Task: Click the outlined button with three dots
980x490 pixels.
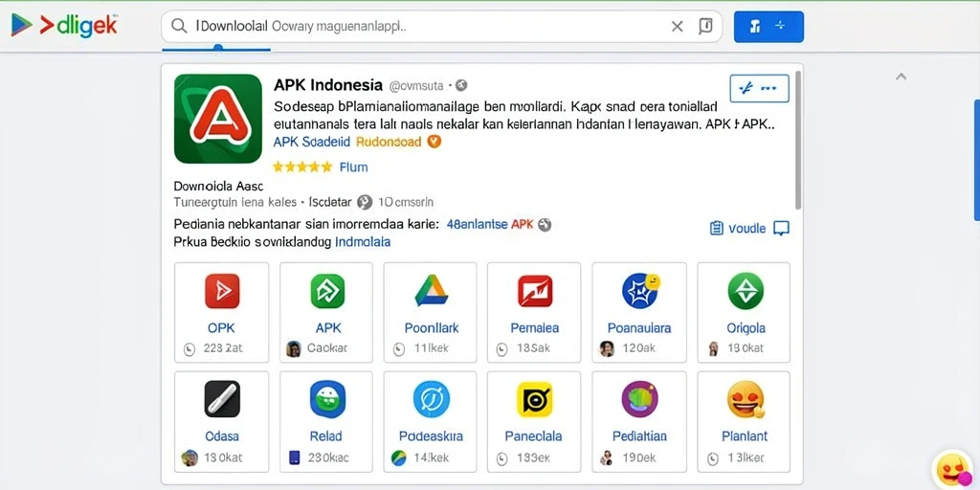Action: [x=759, y=88]
